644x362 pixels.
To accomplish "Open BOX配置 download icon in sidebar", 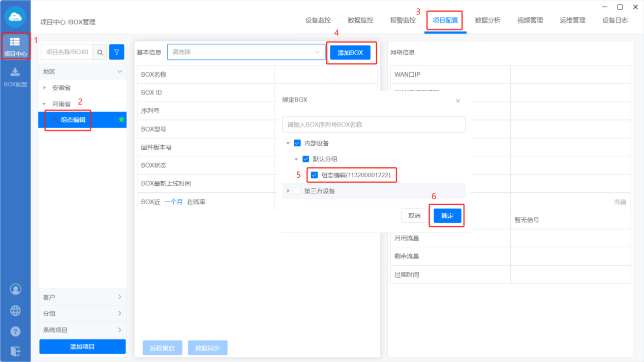I will (15, 77).
